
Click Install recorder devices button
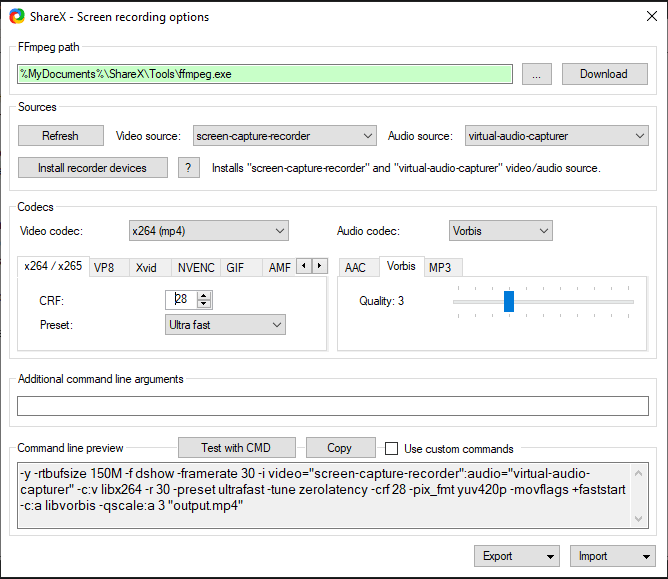click(92, 167)
